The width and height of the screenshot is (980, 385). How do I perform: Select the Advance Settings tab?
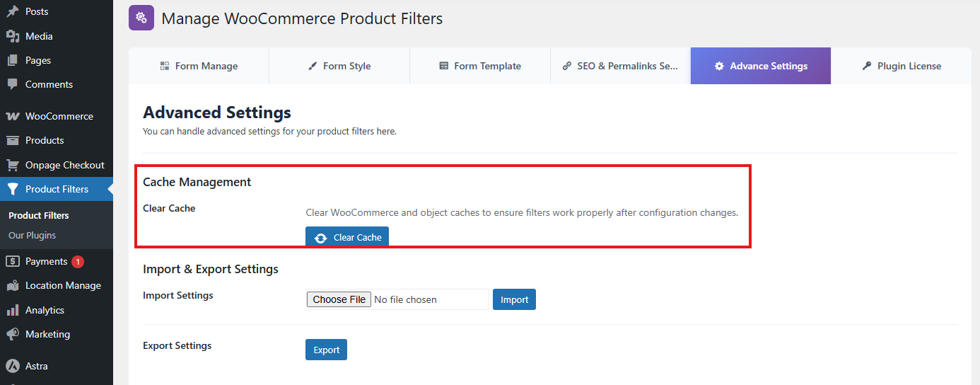click(x=761, y=66)
